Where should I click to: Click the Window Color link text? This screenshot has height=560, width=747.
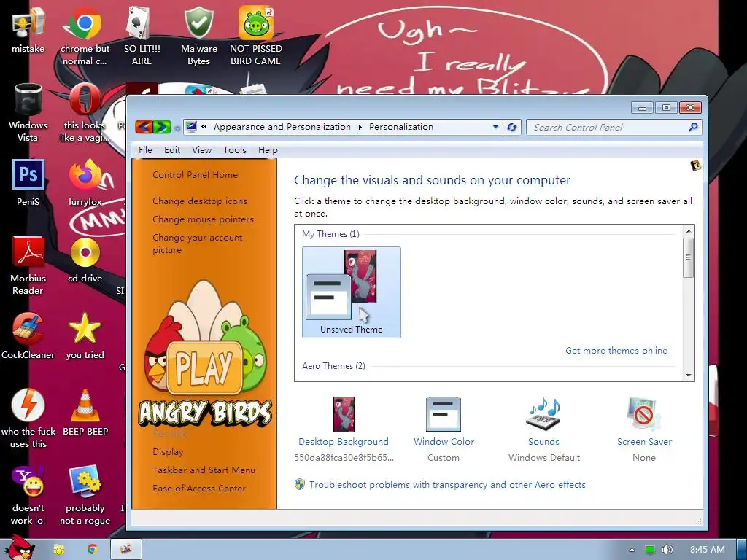pyautogui.click(x=444, y=442)
